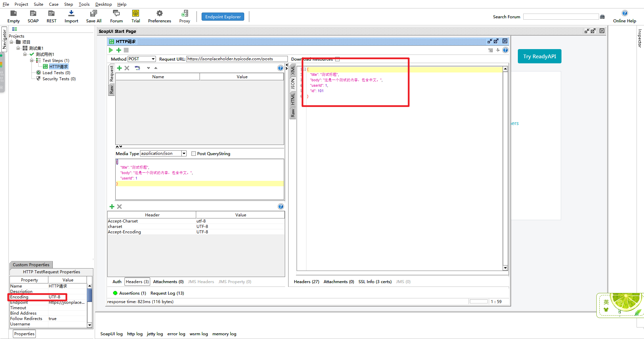Click the help icon above the parameters table

[280, 68]
